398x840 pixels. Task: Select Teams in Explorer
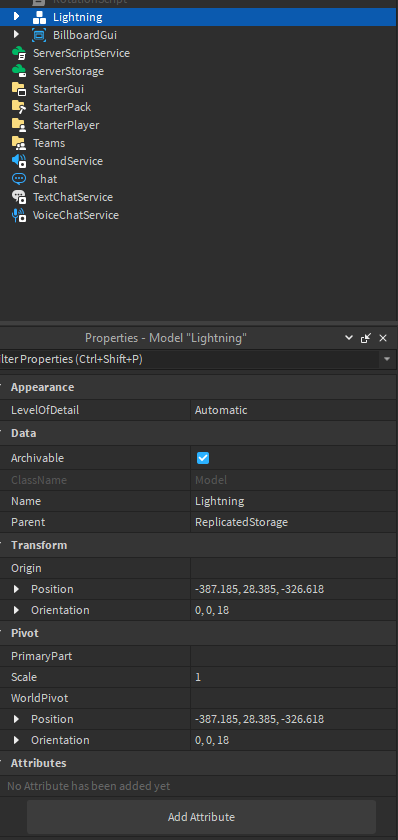[x=49, y=143]
